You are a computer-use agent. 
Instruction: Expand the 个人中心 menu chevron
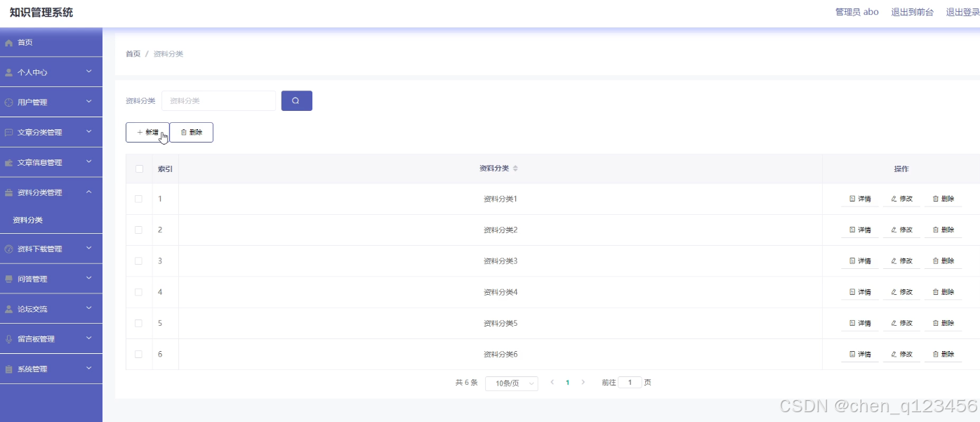[x=89, y=72]
